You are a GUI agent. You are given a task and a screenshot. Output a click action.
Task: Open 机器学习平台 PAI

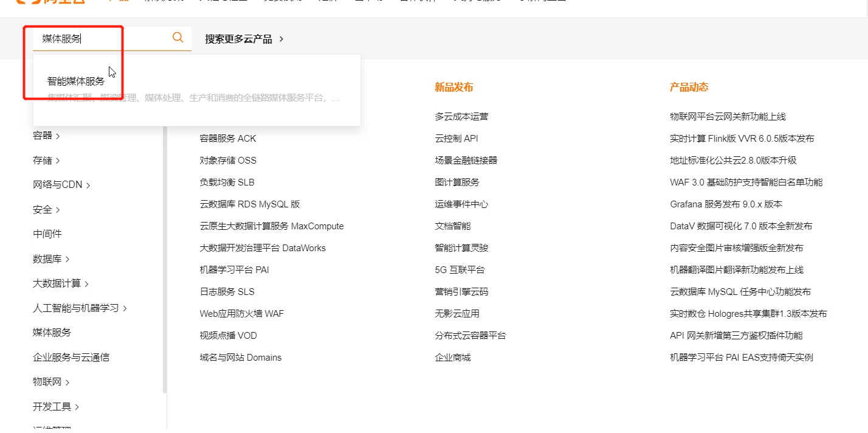pyautogui.click(x=234, y=270)
